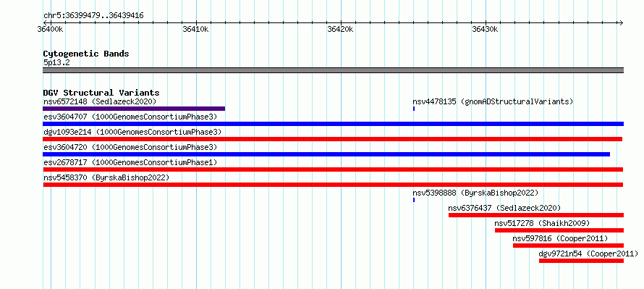
Task: Click the 36420k ruler tick label
Action: [x=341, y=29]
